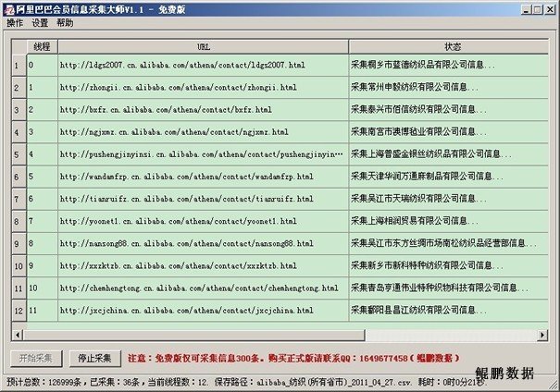Image resolution: width=560 pixels, height=392 pixels.
Task: Select the bxfz contact URL cell
Action: pyautogui.click(x=204, y=109)
